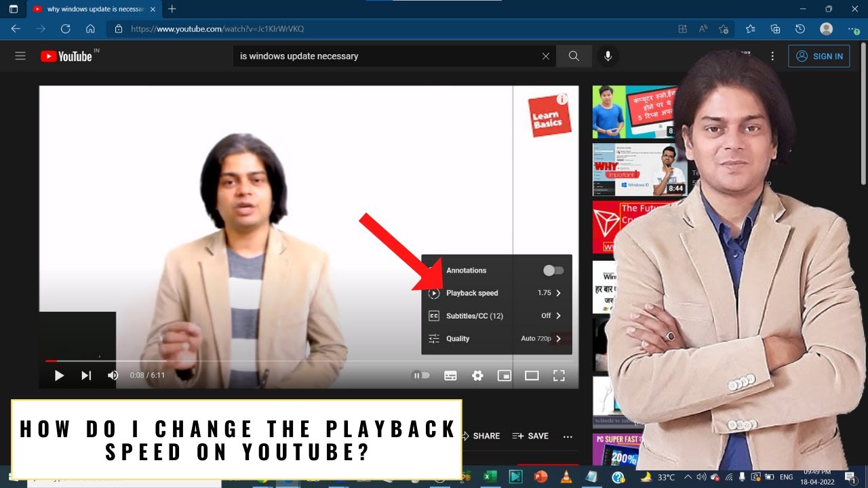The height and width of the screenshot is (488, 868).
Task: Clear the YouTube search text
Action: pos(546,56)
